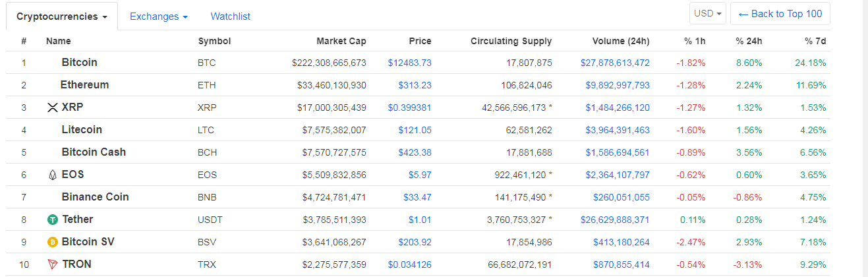The height and width of the screenshot is (277, 868).
Task: Click the red TRON logo icon
Action: coord(53,264)
